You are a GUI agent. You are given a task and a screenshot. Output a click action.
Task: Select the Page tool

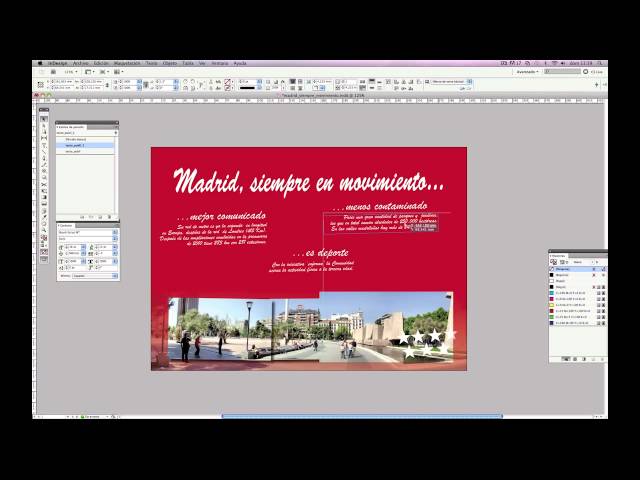tap(44, 132)
